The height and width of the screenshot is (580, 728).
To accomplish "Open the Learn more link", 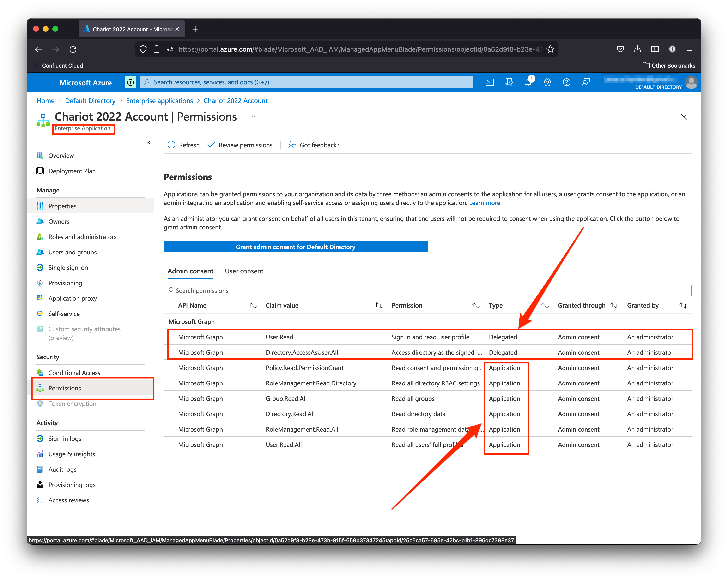I will click(x=485, y=203).
